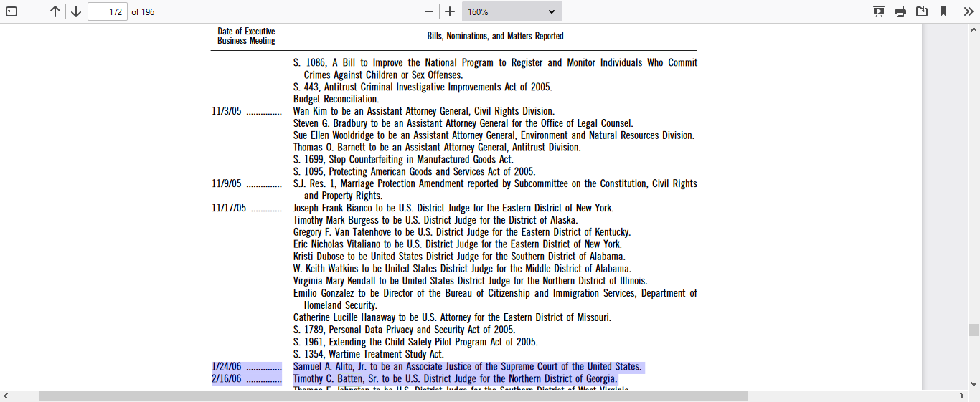The height and width of the screenshot is (402, 980).
Task: Click 'S. 1354, Wartime Treatment Study Act' line
Action: [369, 354]
